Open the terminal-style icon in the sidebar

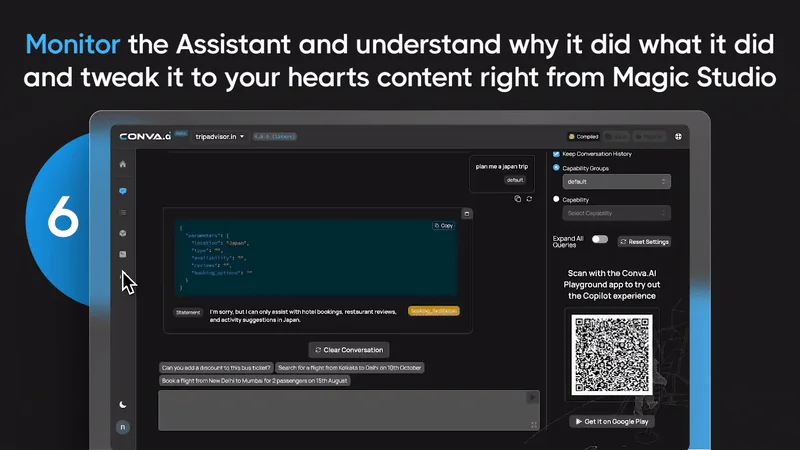click(122, 254)
